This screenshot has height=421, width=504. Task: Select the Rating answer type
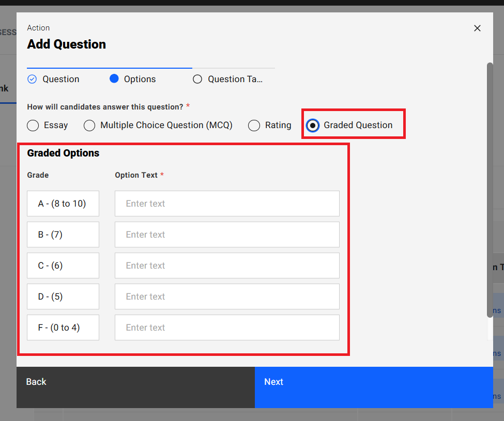(x=254, y=126)
